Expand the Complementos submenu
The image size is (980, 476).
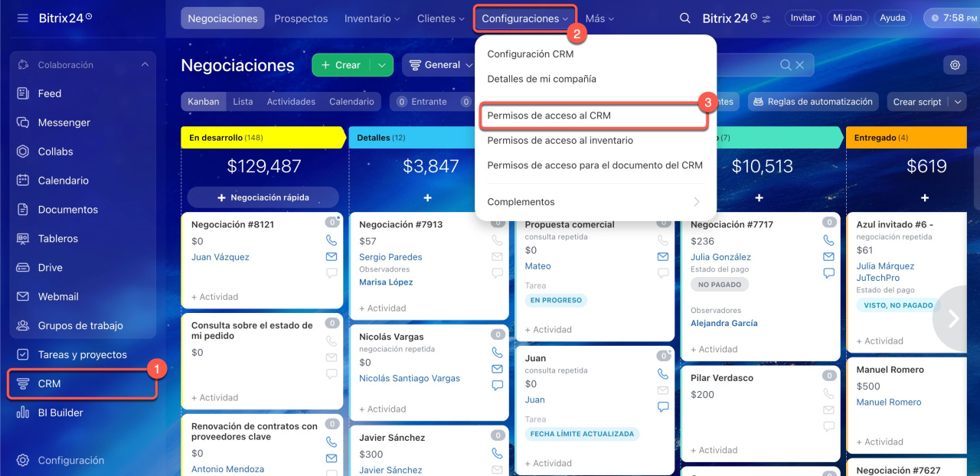[595, 202]
